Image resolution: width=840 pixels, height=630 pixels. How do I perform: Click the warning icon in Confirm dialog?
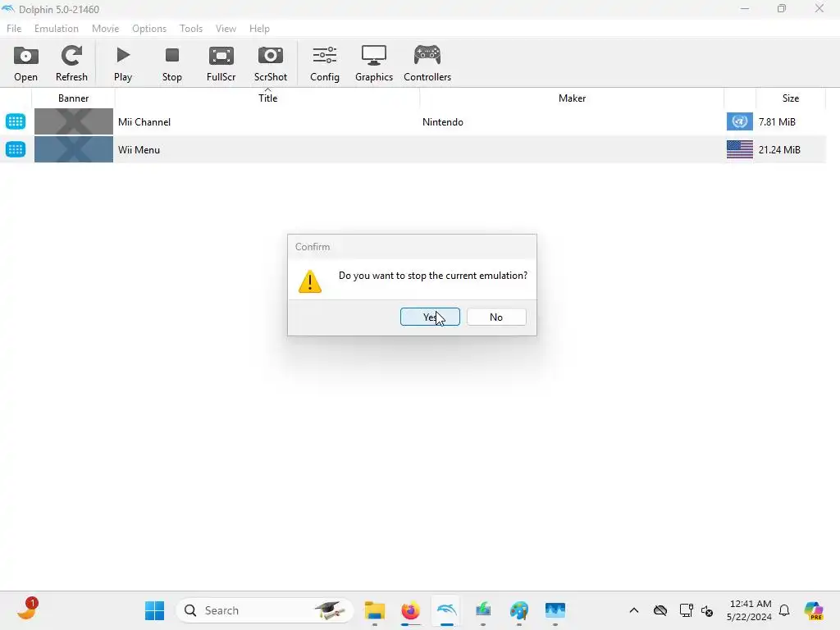click(309, 282)
